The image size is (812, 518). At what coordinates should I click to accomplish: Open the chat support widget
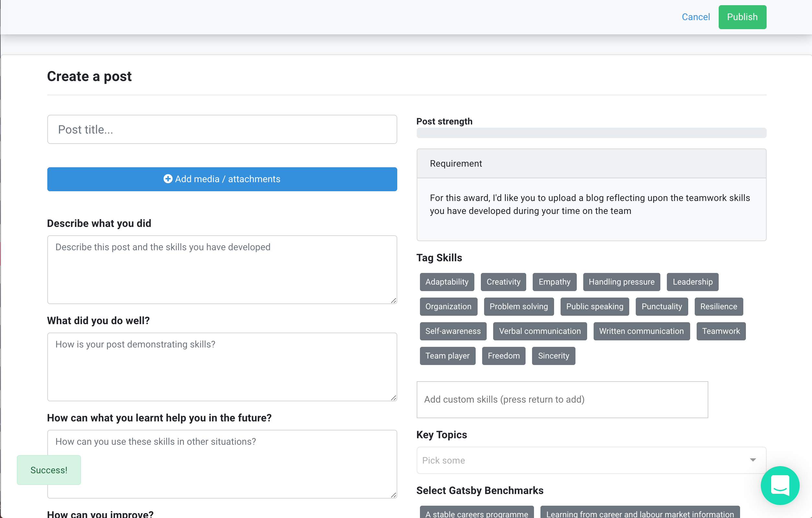click(780, 485)
